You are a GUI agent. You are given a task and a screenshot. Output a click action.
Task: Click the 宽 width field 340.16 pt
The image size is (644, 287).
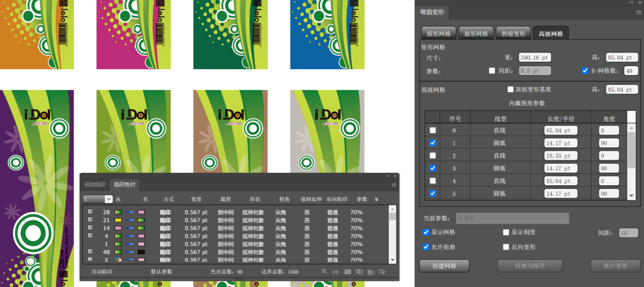tap(535, 57)
